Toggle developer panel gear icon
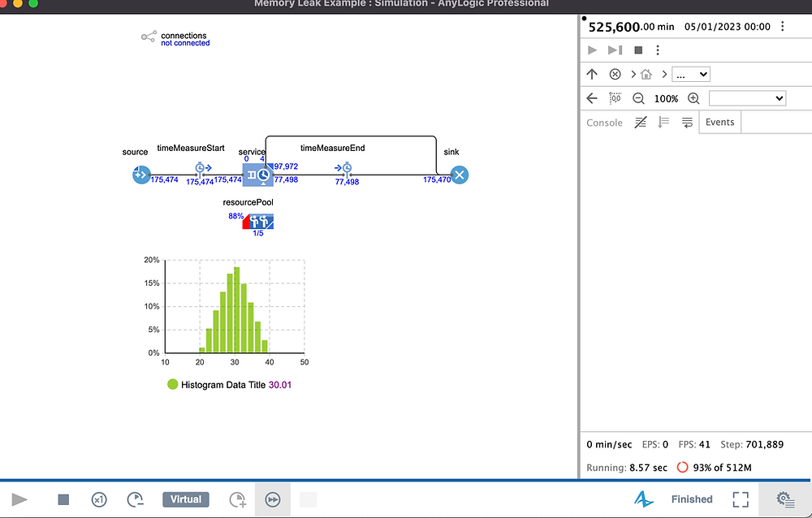The height and width of the screenshot is (518, 812). tap(785, 499)
